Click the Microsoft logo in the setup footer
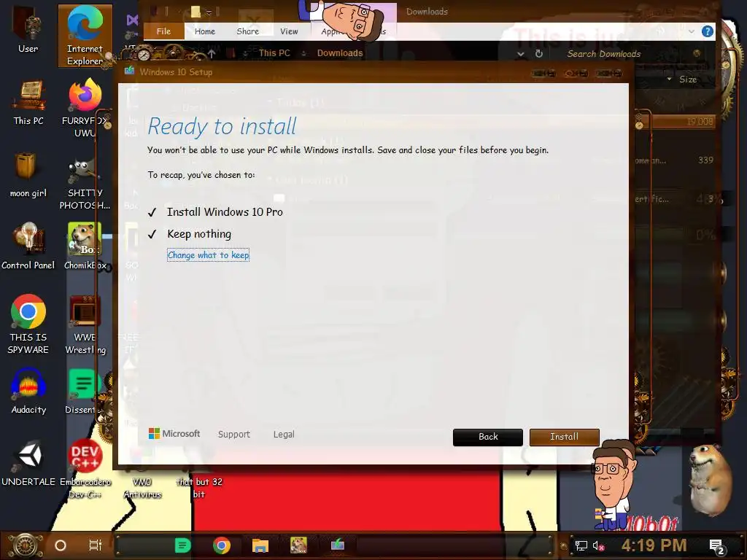 pyautogui.click(x=174, y=434)
